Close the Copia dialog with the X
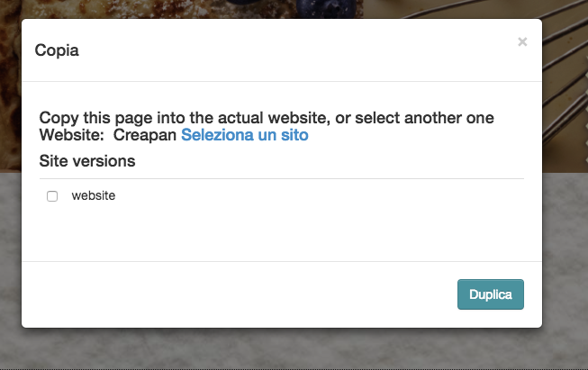 (x=522, y=42)
